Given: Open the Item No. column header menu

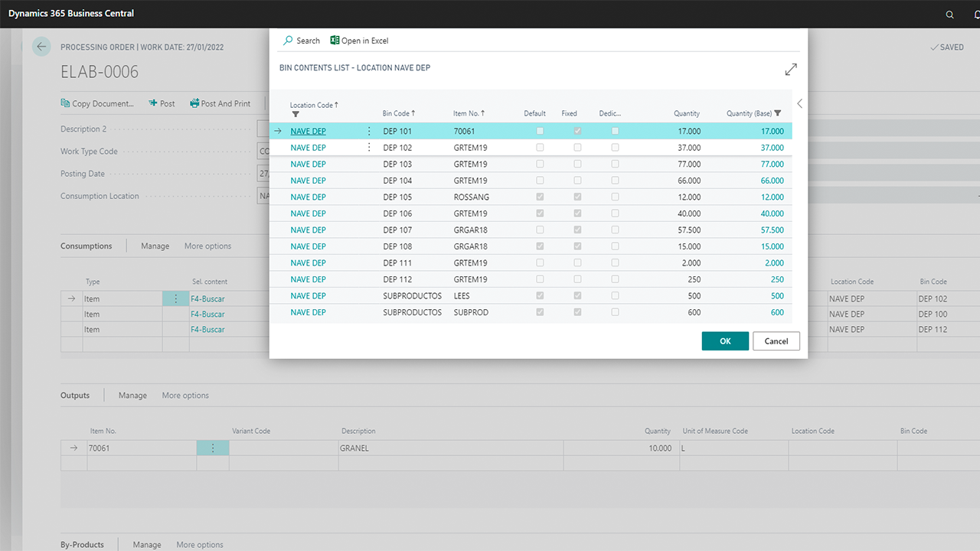Looking at the screenshot, I should pos(469,113).
